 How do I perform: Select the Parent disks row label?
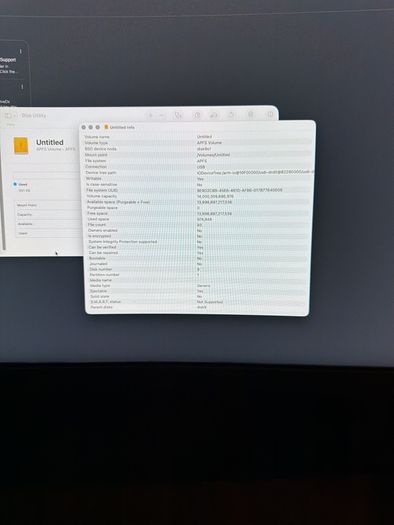pyautogui.click(x=101, y=307)
